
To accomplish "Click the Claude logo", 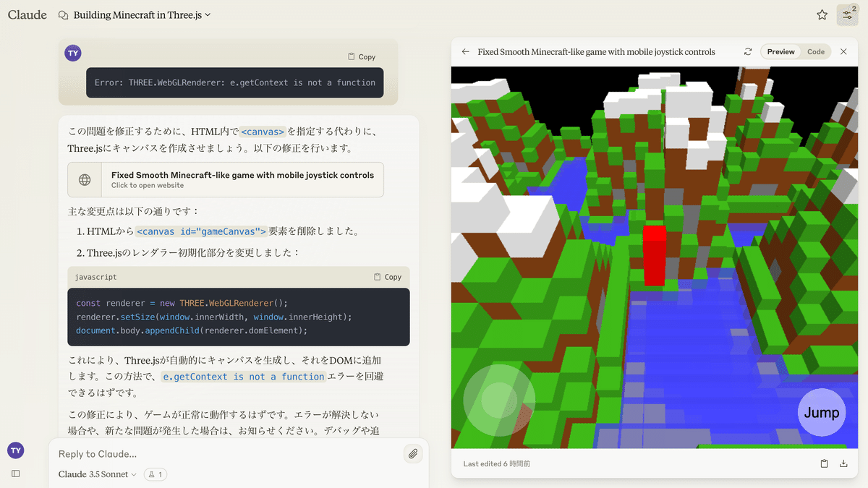I will pos(27,14).
